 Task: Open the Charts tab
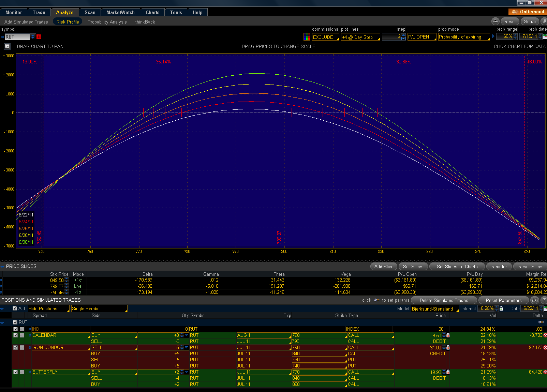click(152, 12)
